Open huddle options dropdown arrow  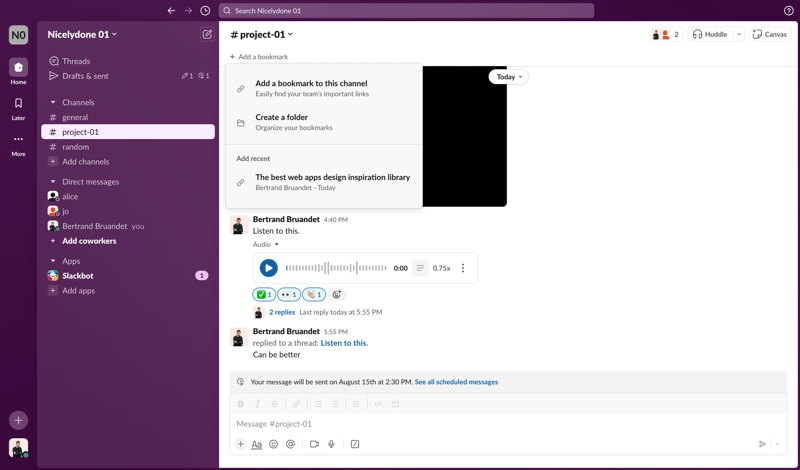tap(739, 34)
